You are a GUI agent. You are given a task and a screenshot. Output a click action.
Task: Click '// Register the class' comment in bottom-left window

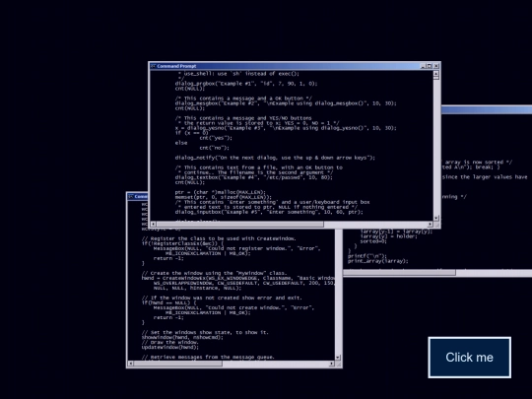[219, 238]
